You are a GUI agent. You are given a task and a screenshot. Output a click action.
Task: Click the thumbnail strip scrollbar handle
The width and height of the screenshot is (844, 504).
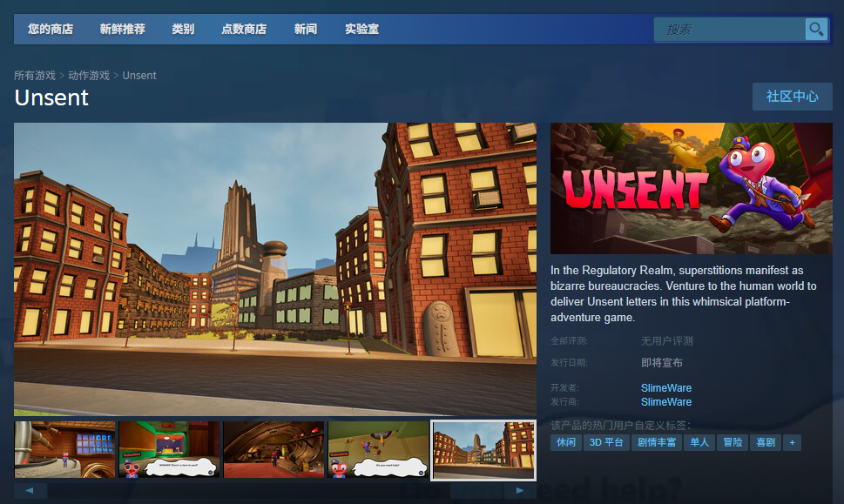point(476,491)
